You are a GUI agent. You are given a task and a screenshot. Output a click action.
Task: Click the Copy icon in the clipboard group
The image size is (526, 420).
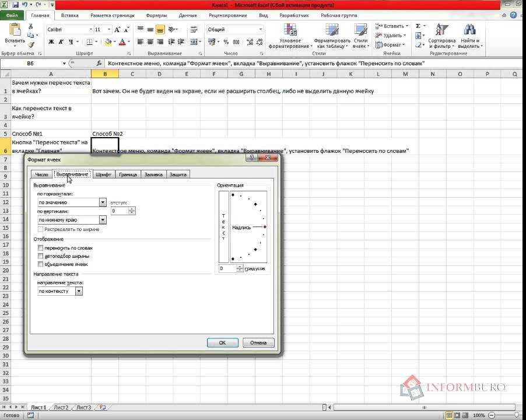[x=30, y=35]
